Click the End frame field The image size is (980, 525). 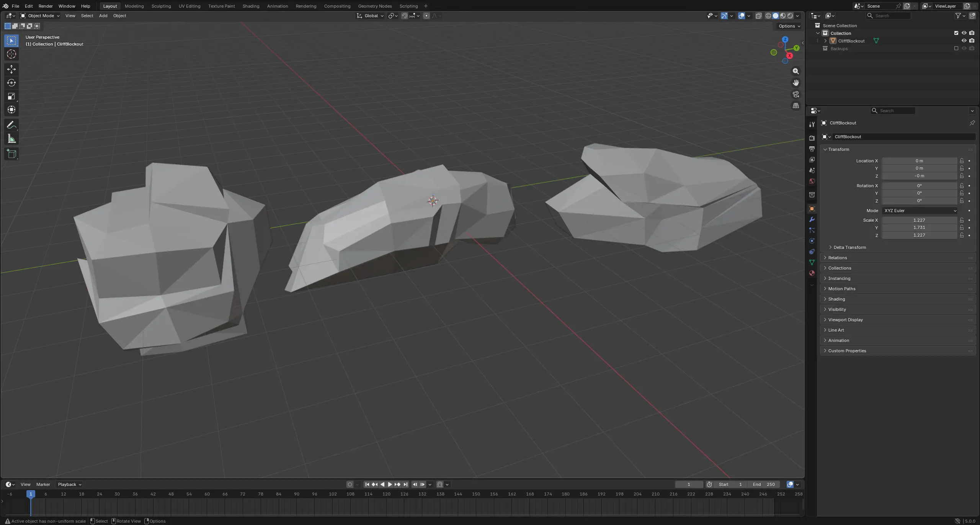point(764,484)
